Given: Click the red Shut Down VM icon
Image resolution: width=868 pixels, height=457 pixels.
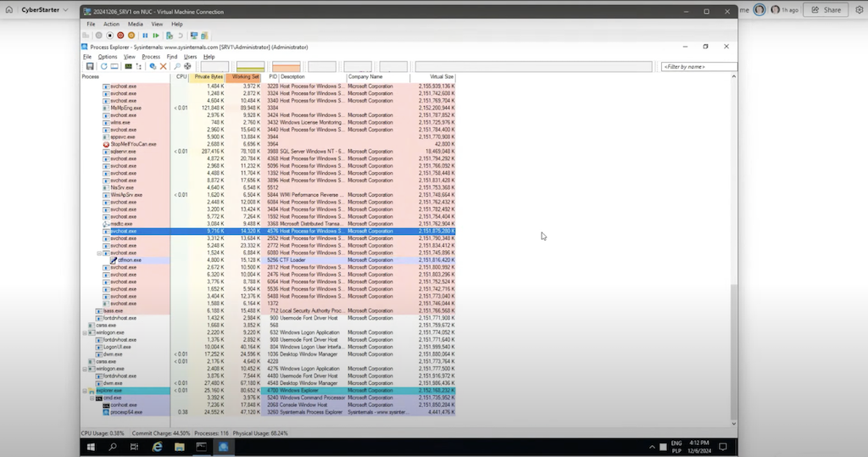Looking at the screenshot, I should (120, 36).
